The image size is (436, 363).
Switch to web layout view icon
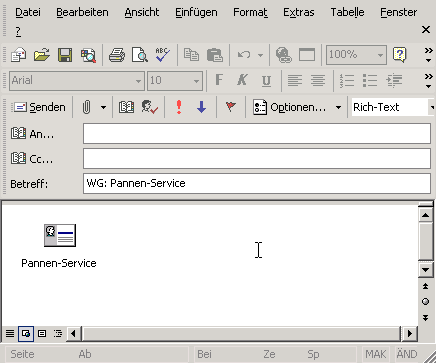click(x=26, y=333)
